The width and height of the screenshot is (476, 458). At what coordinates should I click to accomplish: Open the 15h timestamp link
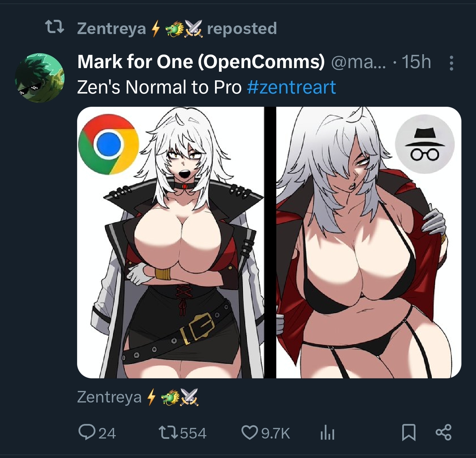pos(416,62)
